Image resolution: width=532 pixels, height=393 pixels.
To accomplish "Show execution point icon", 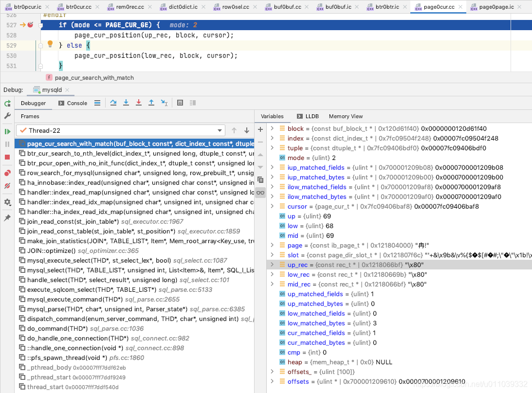I will click(97, 103).
